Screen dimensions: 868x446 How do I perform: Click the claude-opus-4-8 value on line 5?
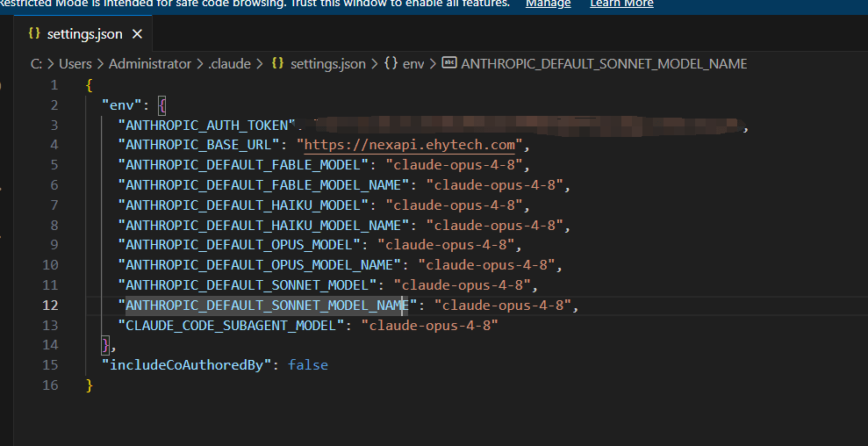(454, 165)
